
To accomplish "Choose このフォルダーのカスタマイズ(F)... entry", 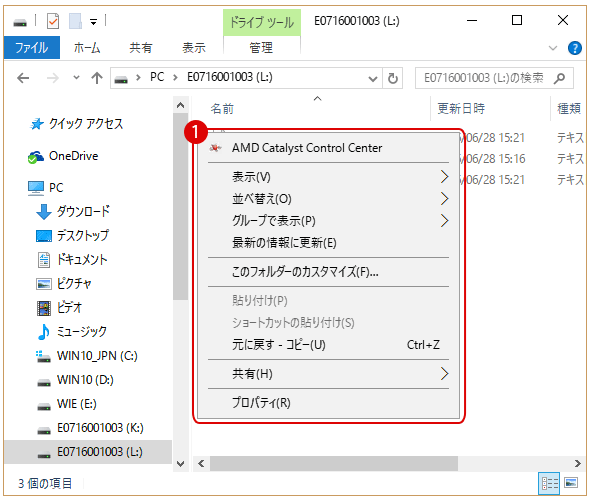I will (x=328, y=272).
